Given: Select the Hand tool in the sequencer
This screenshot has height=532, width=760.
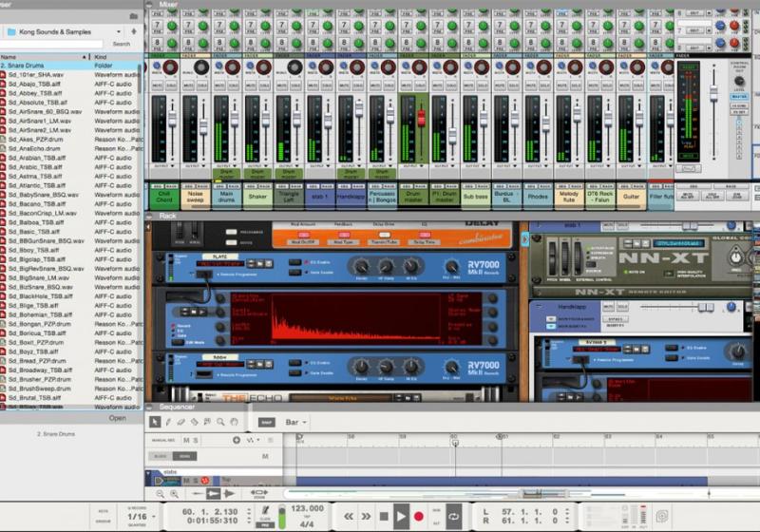Looking at the screenshot, I should click(x=234, y=422).
